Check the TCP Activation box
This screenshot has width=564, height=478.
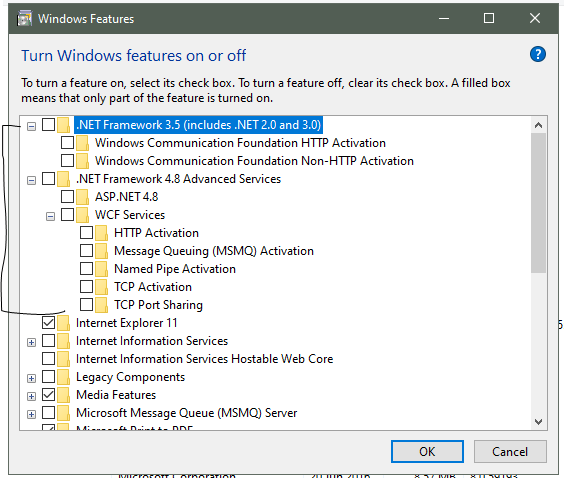tap(87, 286)
